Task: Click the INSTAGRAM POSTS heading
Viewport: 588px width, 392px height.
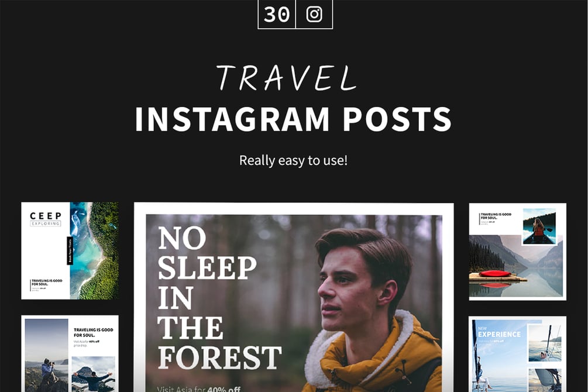Action: [293, 119]
